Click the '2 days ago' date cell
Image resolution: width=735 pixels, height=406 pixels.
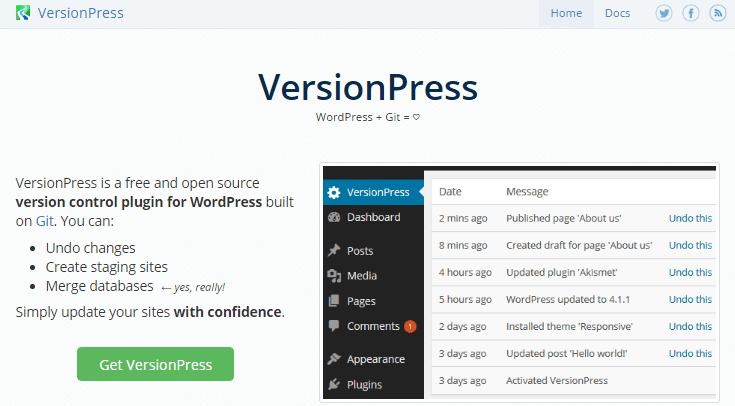(462, 326)
